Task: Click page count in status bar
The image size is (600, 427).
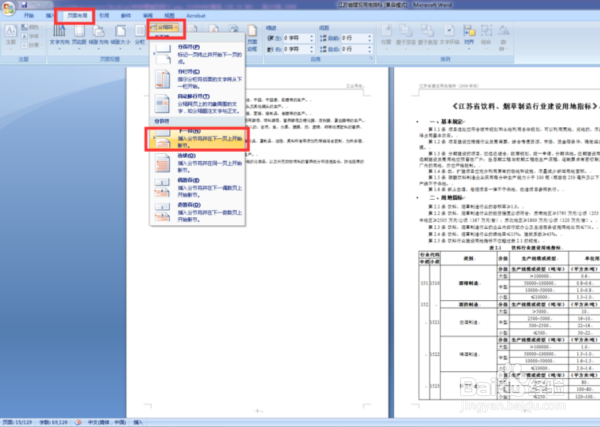Action: (18, 422)
